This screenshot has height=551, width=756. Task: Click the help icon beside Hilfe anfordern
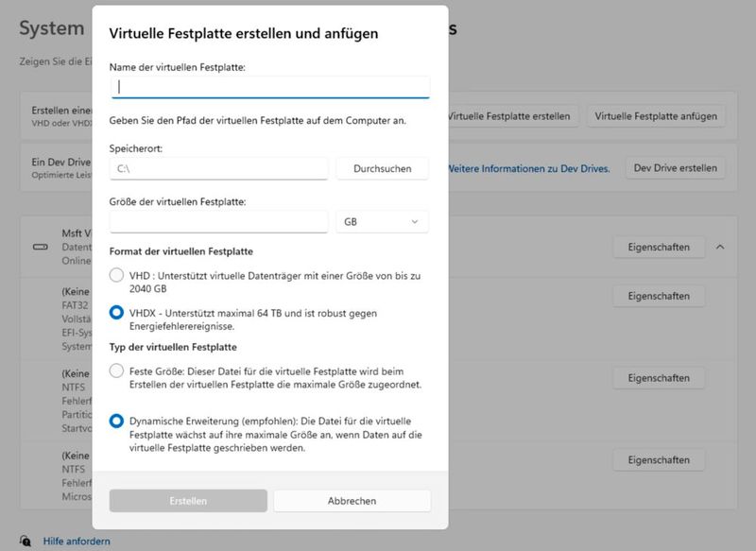coord(25,542)
